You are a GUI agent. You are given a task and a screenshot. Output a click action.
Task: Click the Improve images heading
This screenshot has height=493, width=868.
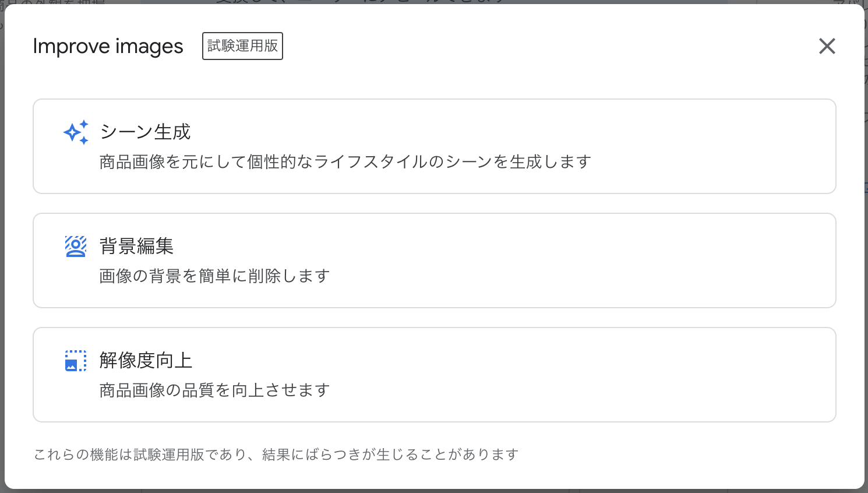point(108,46)
